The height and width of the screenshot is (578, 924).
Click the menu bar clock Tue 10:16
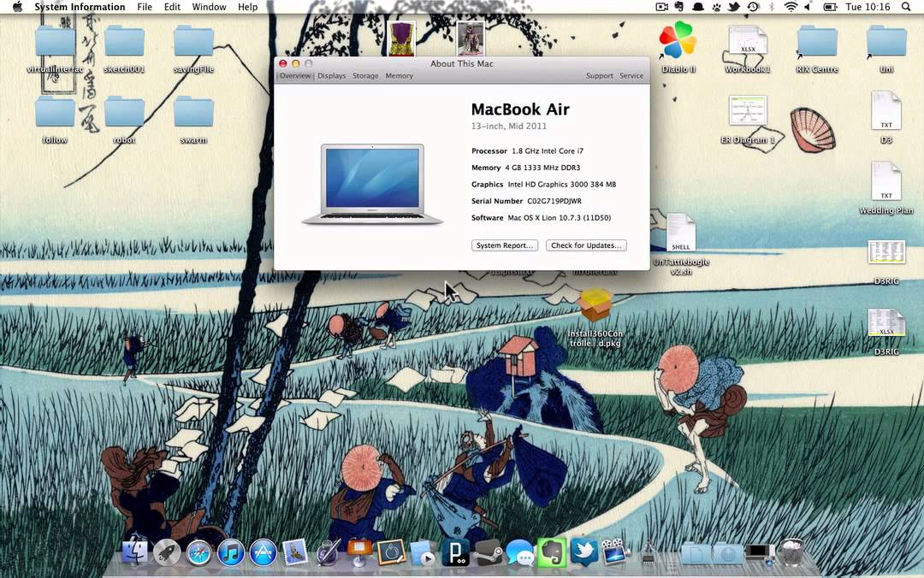pyautogui.click(x=868, y=7)
